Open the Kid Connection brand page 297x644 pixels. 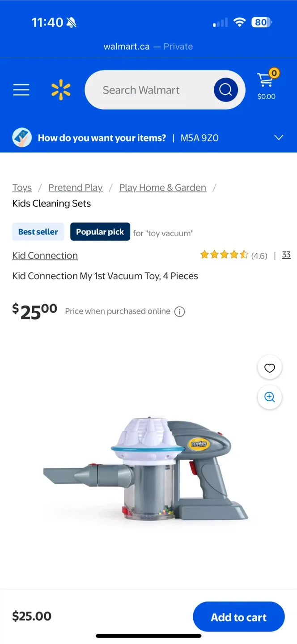[45, 255]
